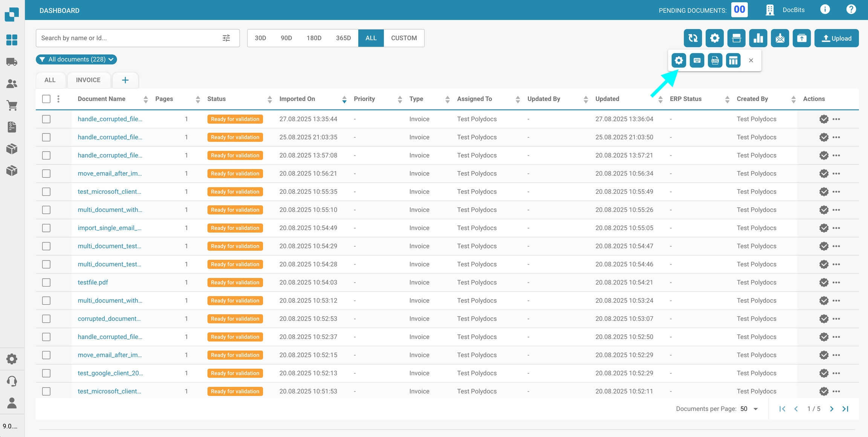The width and height of the screenshot is (868, 437).
Task: Open the Documents per Page dropdown
Action: (749, 409)
